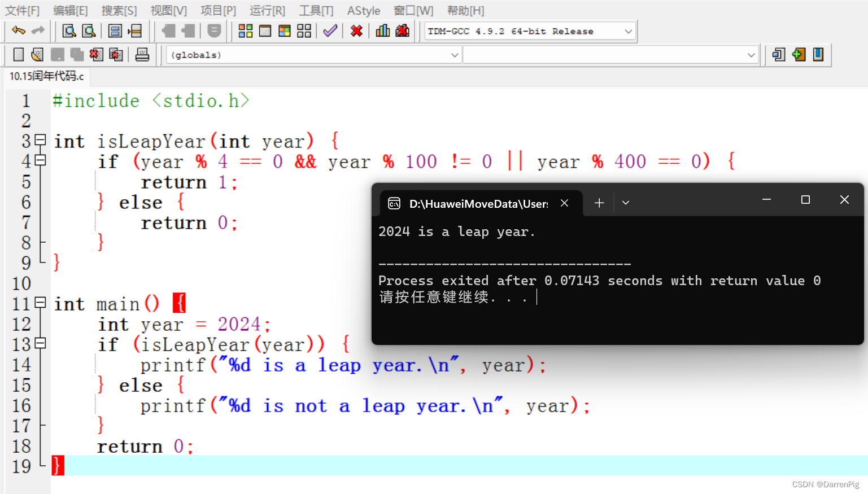The image size is (868, 494).
Task: Open the 工具[T] menu
Action: (x=316, y=11)
